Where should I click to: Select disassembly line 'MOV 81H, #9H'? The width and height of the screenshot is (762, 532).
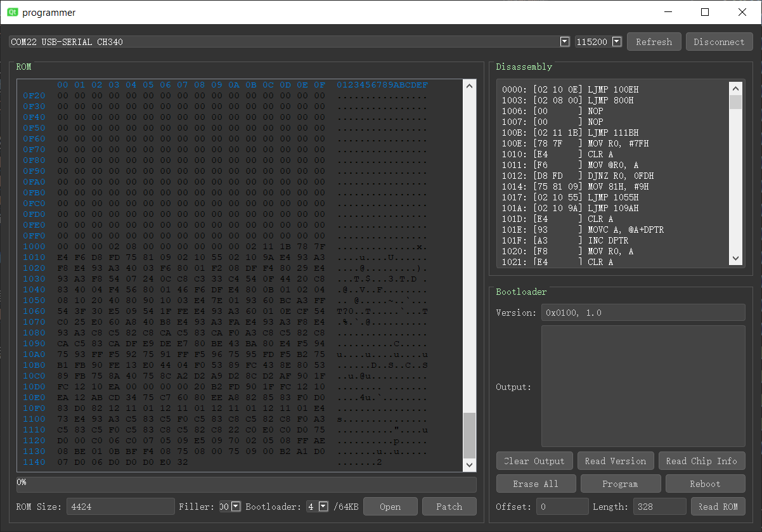pos(575,186)
